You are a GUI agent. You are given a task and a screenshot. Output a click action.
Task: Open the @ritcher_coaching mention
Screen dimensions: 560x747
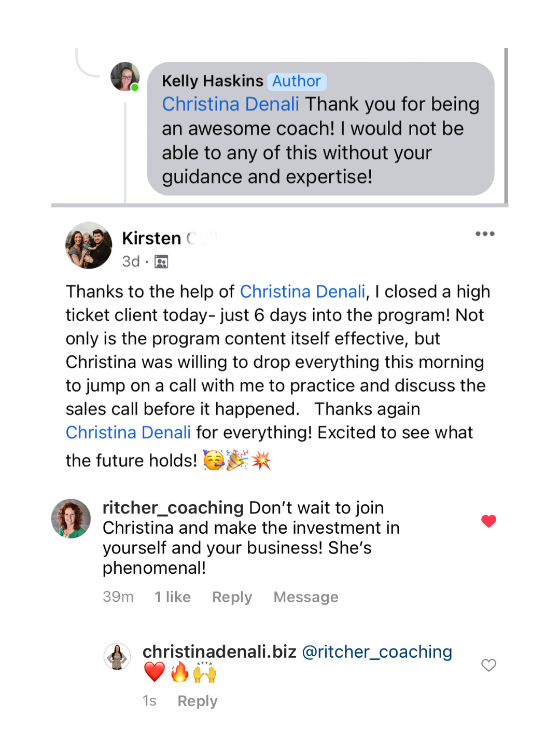point(377,652)
